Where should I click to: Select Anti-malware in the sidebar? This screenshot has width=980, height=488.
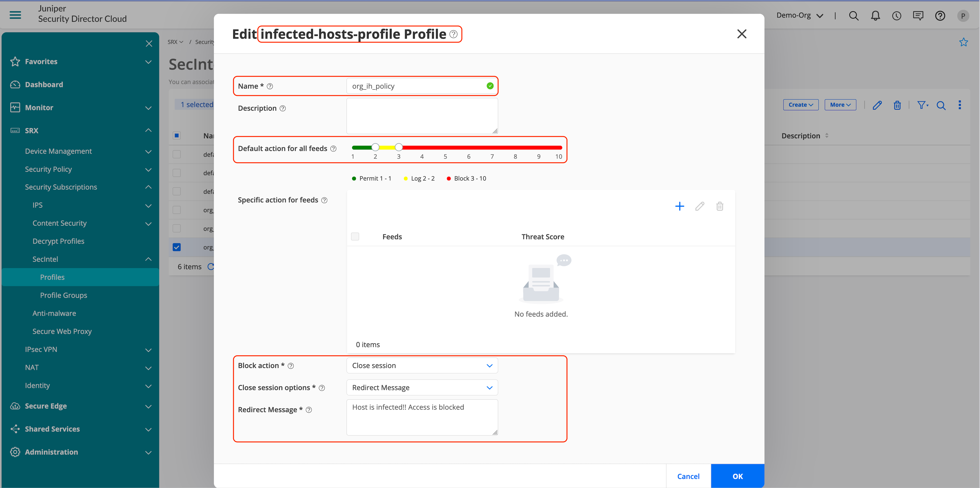pos(54,313)
